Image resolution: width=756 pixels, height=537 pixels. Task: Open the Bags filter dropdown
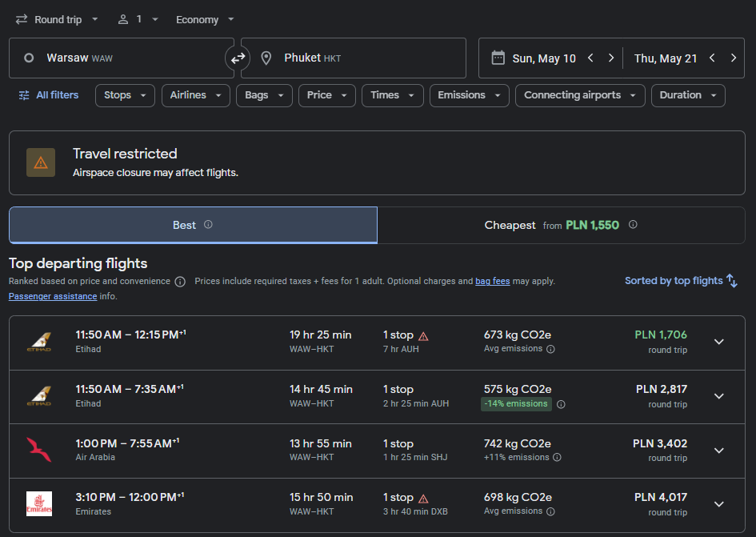click(264, 95)
